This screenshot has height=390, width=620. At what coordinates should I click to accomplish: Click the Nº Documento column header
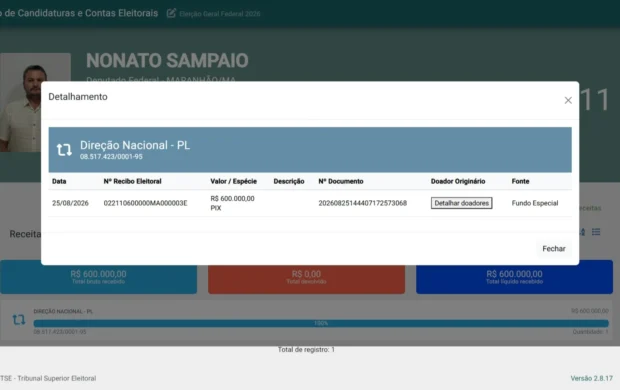[341, 181]
